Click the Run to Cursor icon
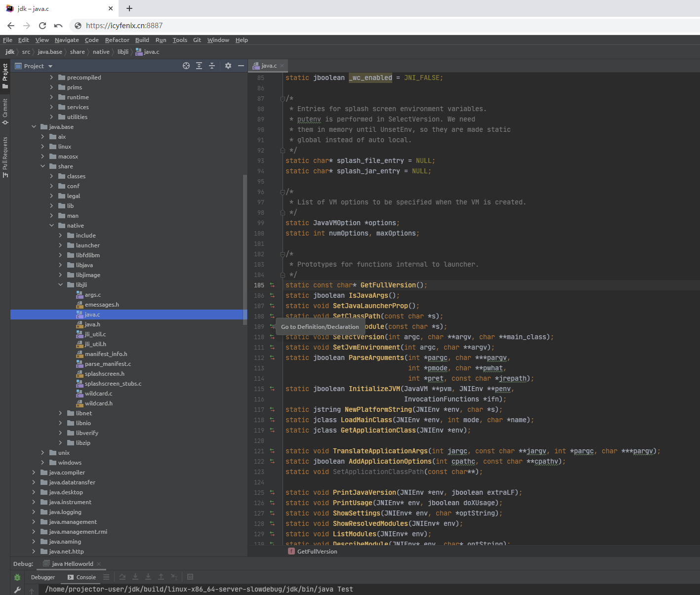 (174, 577)
